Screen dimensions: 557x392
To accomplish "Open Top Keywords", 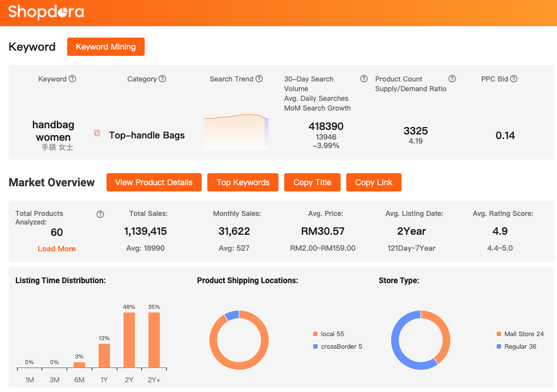I will (x=243, y=182).
